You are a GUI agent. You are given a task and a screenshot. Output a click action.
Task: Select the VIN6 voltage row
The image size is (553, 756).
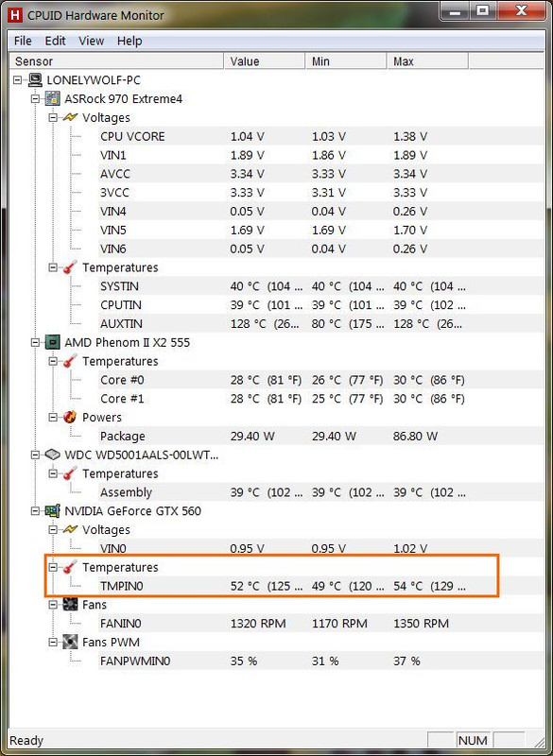click(320, 249)
